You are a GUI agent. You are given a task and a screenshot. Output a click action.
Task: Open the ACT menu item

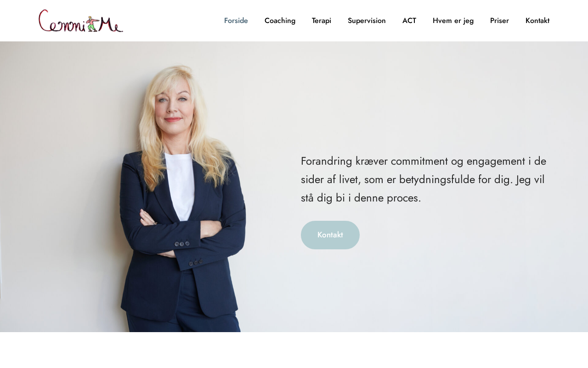tap(409, 21)
